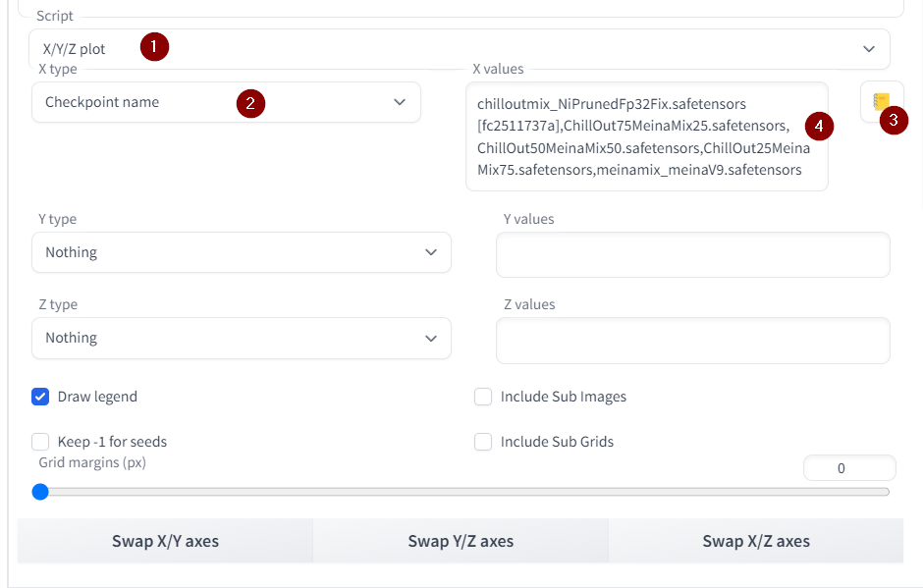Viewport: 923px width, 588px height.
Task: Expand the X type Checkpoint name dropdown
Action: coord(226,102)
